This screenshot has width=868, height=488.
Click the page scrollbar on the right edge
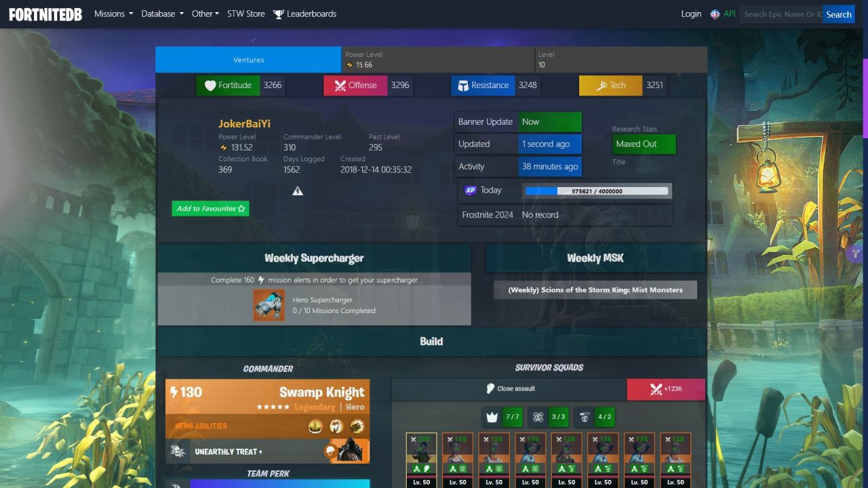pyautogui.click(x=865, y=98)
